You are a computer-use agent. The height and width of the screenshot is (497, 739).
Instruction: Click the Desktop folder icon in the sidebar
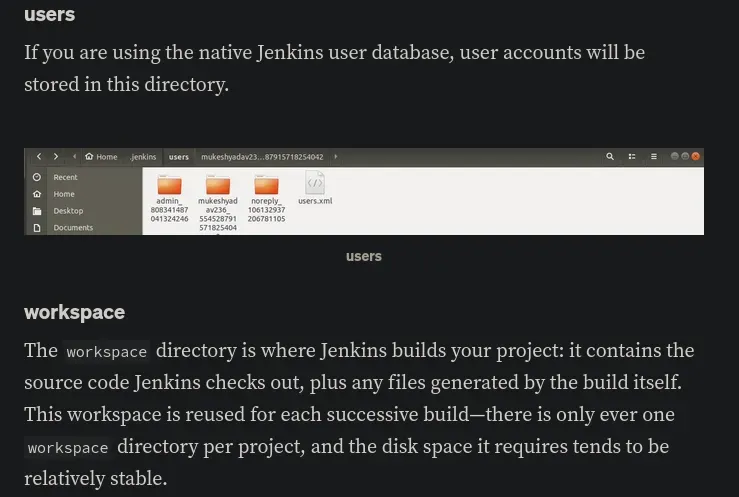pos(37,211)
